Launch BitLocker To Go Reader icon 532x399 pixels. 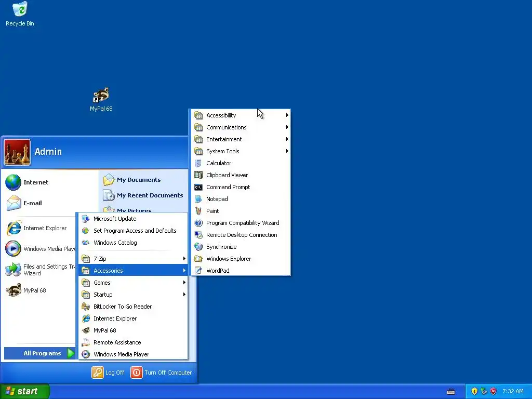86,307
